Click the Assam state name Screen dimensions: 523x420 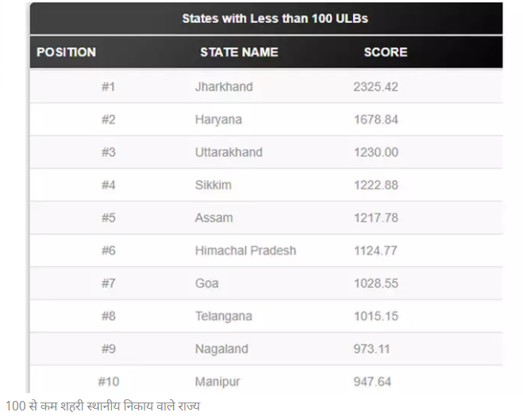213,218
